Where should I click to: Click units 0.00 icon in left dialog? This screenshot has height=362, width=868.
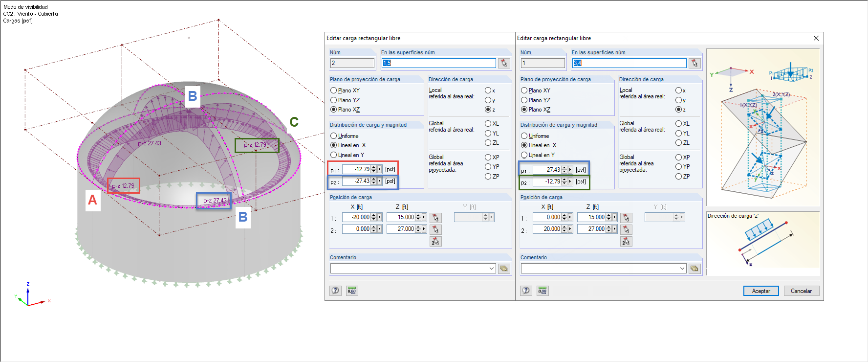pos(352,291)
